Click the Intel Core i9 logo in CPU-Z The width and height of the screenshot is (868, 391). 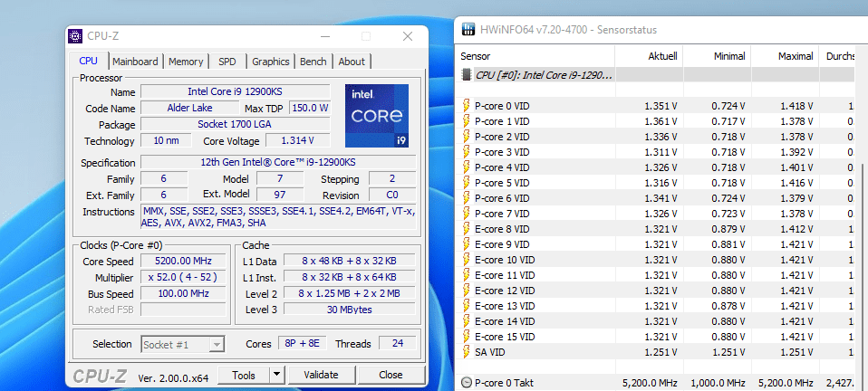coord(376,116)
